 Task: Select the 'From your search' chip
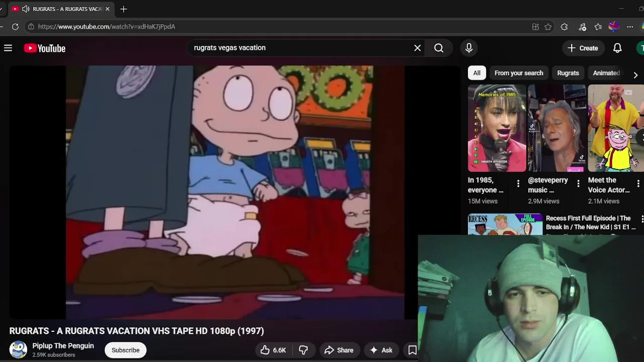click(x=519, y=73)
